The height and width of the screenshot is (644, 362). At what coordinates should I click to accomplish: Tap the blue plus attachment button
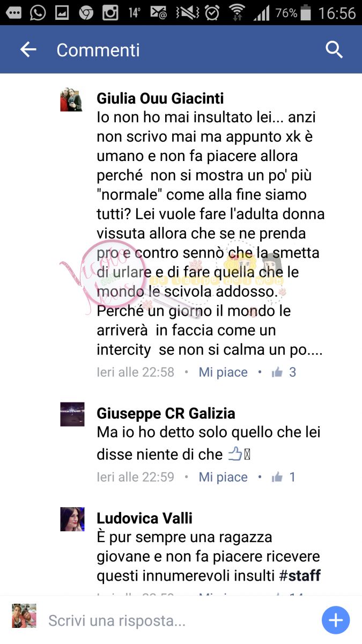(336, 621)
